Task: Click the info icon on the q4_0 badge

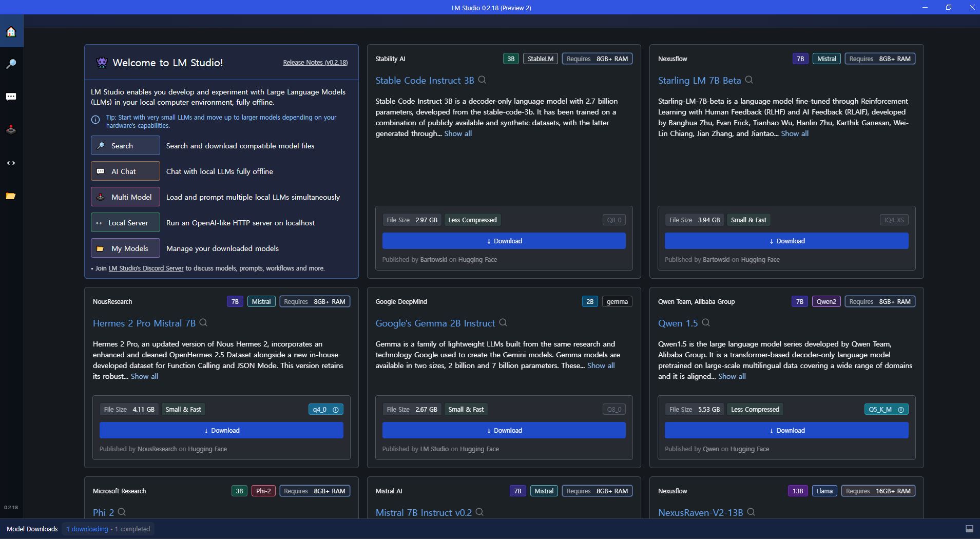Action: tap(336, 410)
